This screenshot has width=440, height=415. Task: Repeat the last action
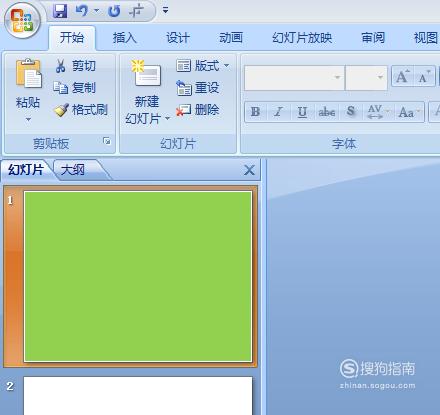pos(114,11)
